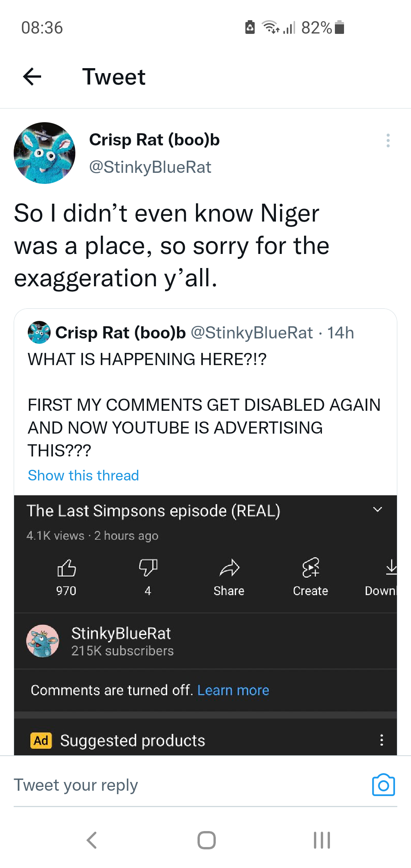Open the Learn more comments link
This screenshot has height=868, width=411.
coord(233,690)
